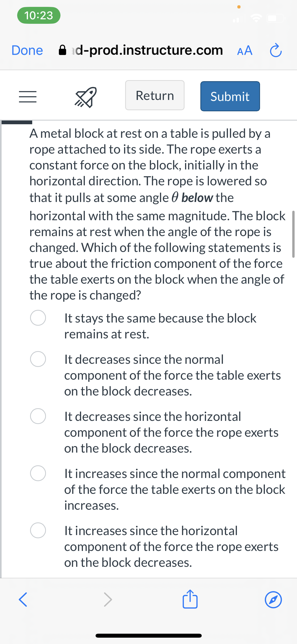
Task: Tap the padlock icon in the address bar
Action: click(x=63, y=50)
